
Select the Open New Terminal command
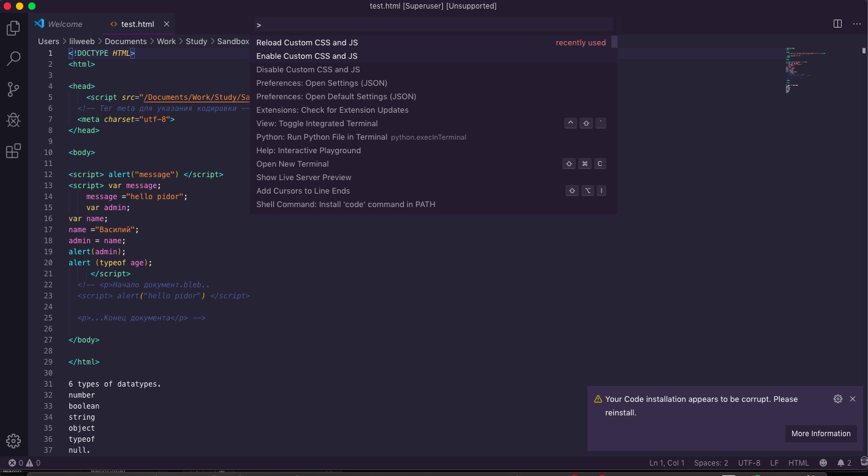tap(292, 164)
